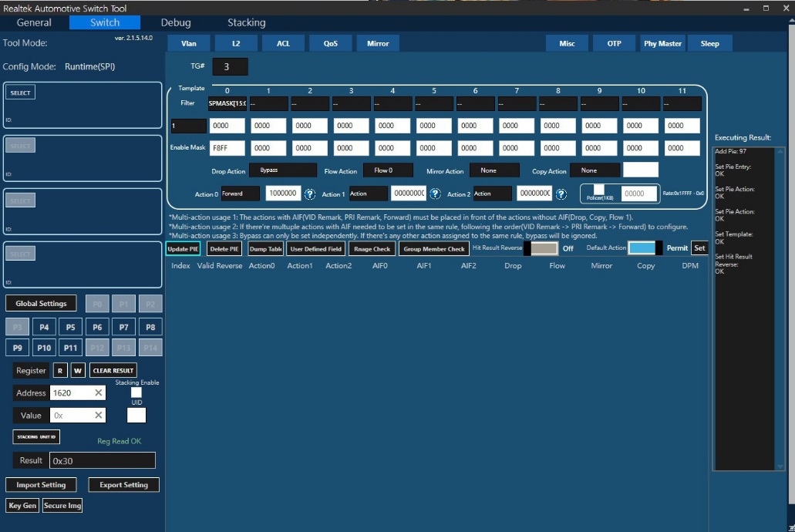The width and height of the screenshot is (795, 532).
Task: Open the Sleep sub-tab
Action: (x=710, y=44)
